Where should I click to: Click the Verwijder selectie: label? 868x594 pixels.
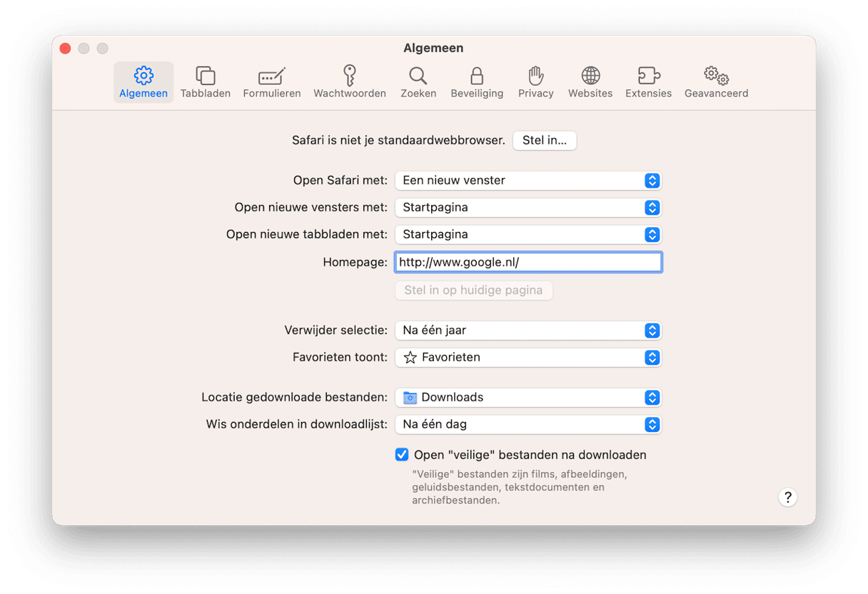336,331
